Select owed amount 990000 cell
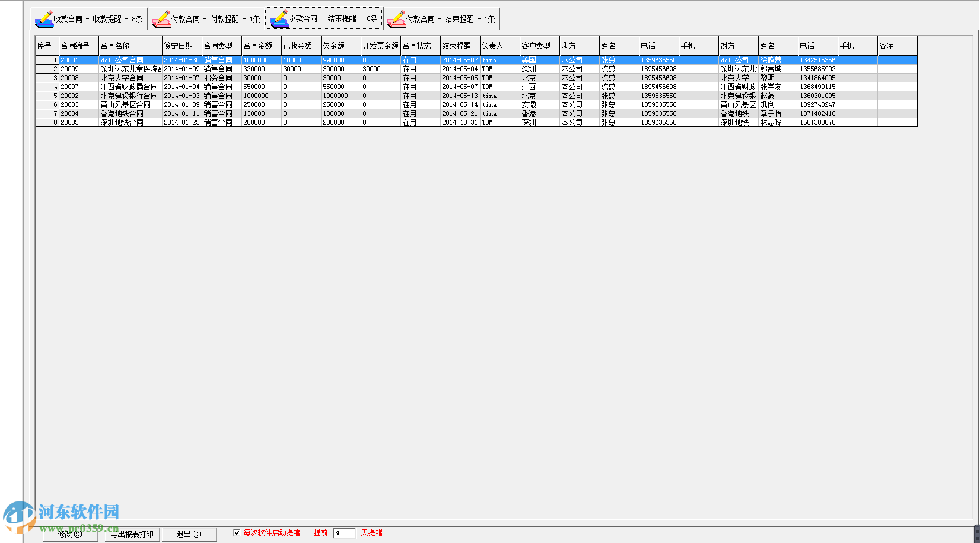Image resolution: width=980 pixels, height=543 pixels. (x=341, y=60)
